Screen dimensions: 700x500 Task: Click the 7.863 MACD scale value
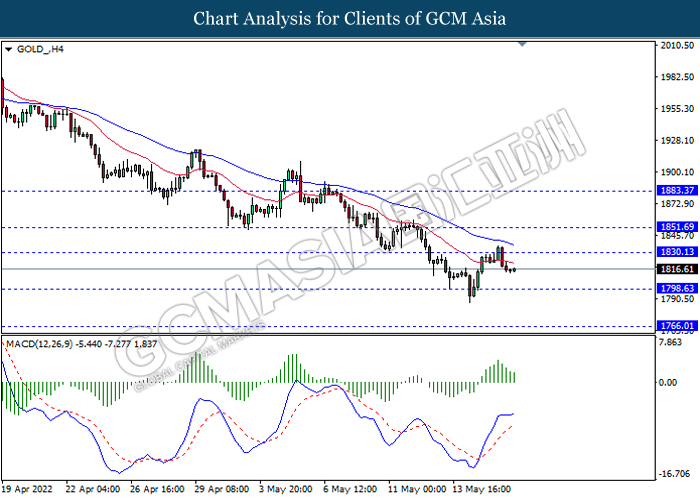click(671, 342)
